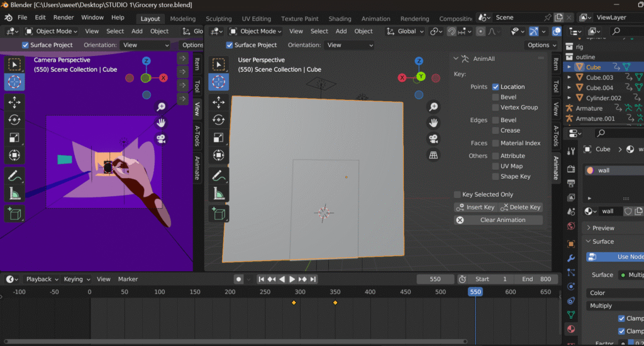Switch to orthographic grid view icon

(433, 155)
